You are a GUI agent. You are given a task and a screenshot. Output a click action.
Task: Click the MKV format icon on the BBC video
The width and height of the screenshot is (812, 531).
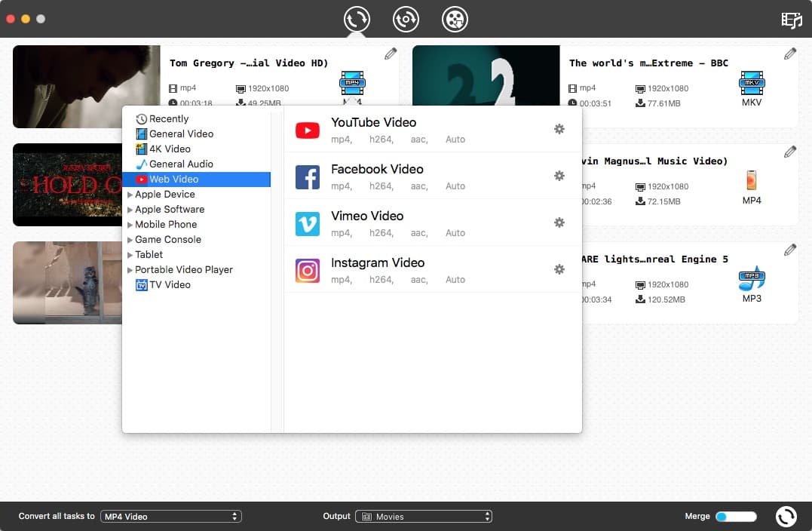752,83
